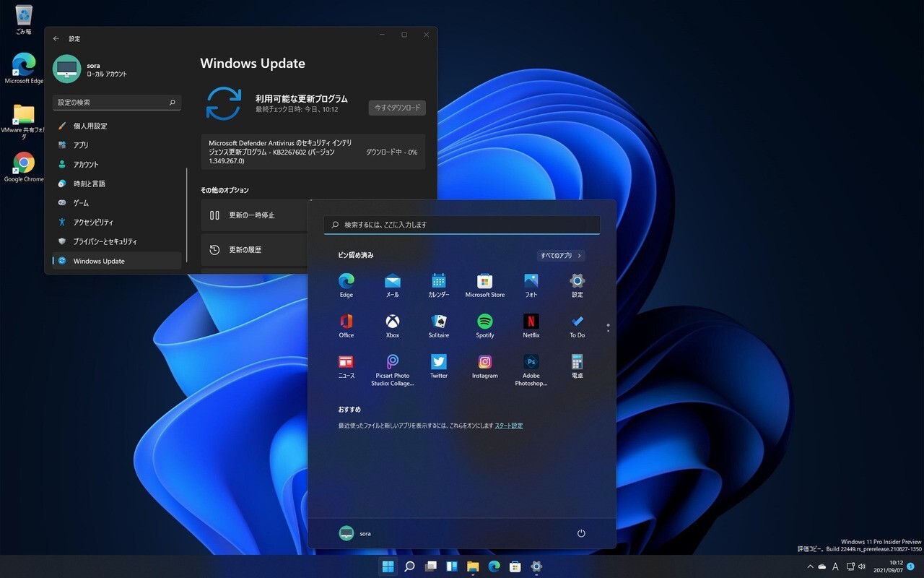Open the ニュース pinned app

(346, 366)
